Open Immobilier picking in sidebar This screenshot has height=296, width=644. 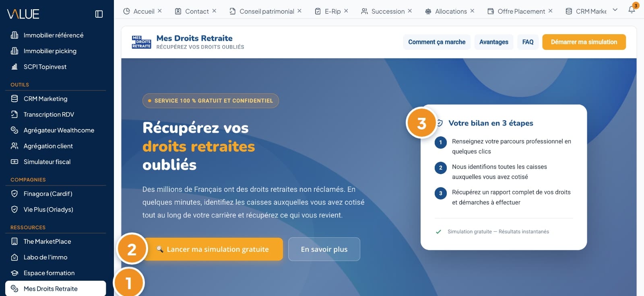coord(56,51)
